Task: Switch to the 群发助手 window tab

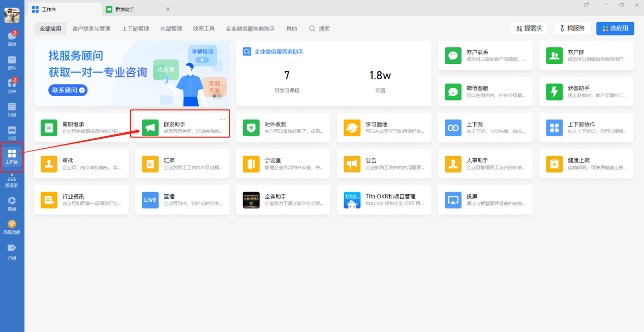Action: pos(132,9)
